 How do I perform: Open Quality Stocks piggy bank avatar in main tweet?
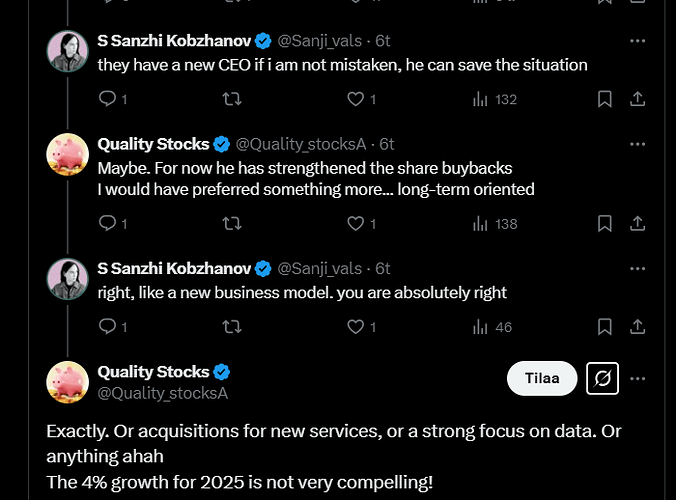67,382
